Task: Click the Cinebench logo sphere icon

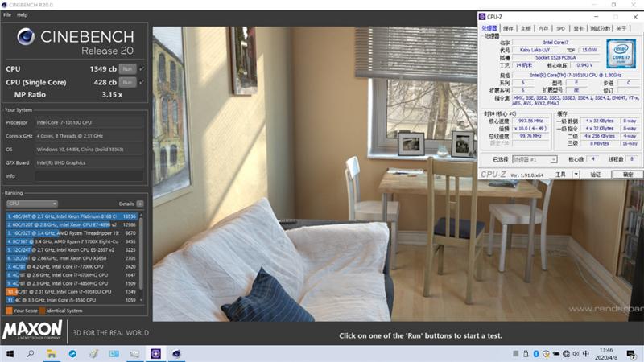Action: (x=25, y=38)
